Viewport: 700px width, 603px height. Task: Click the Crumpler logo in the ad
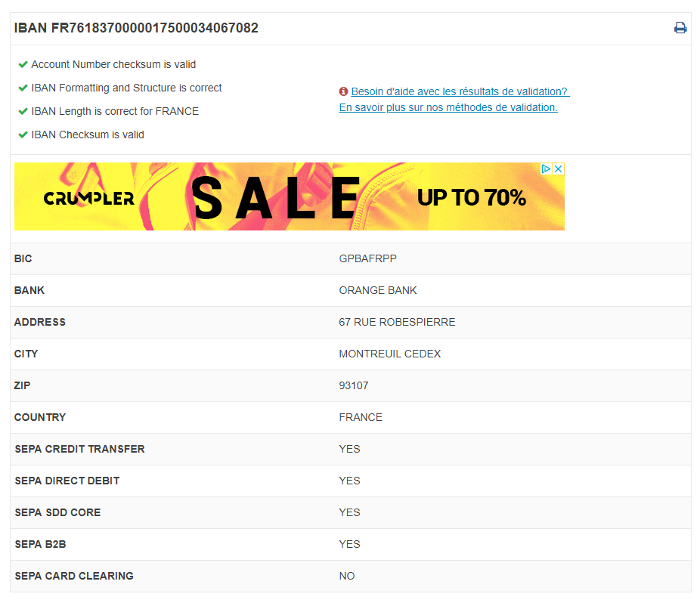coord(88,199)
